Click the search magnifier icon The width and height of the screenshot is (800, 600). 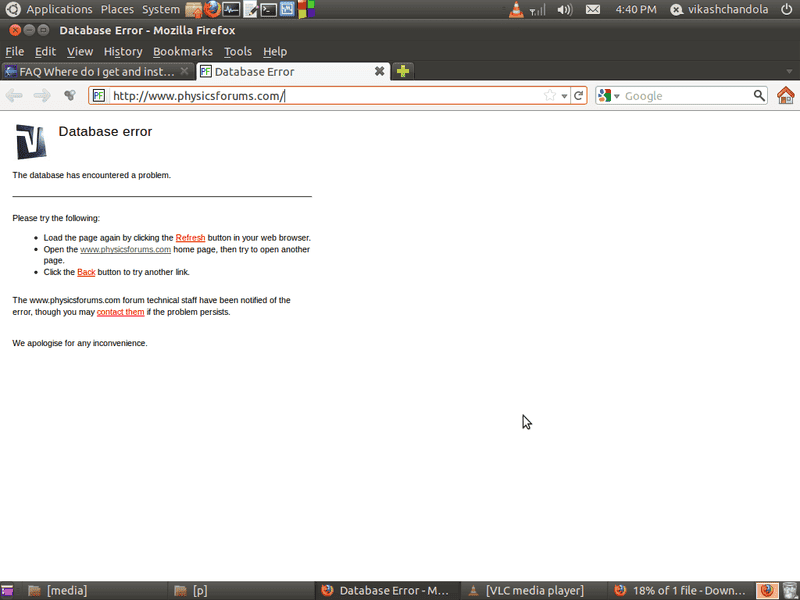(x=759, y=95)
